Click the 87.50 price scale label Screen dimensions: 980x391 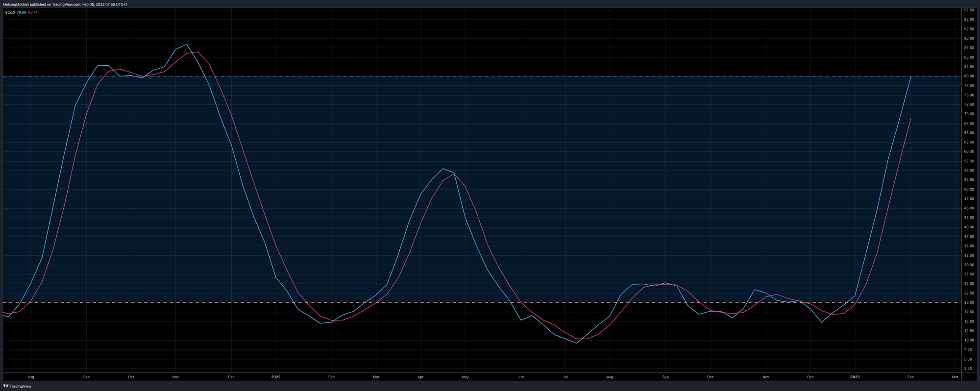pos(969,48)
